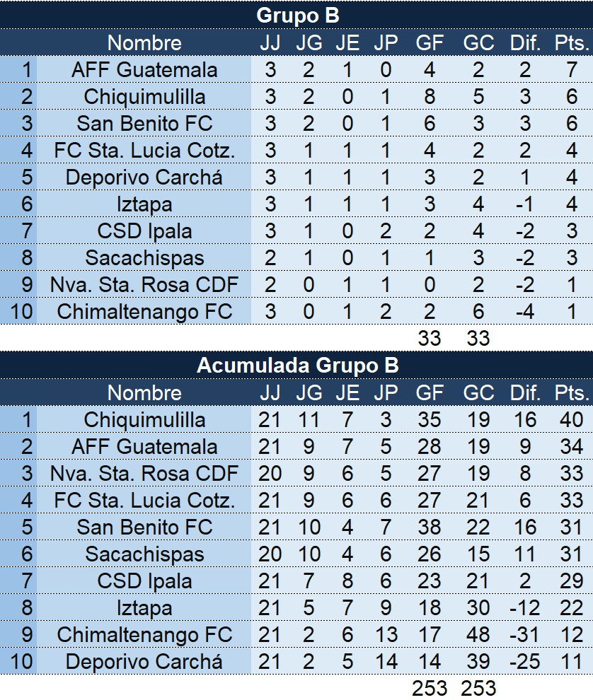Screen dimensions: 593x700
Task: Select Sacachispas in the Acumulada table
Action: [144, 554]
